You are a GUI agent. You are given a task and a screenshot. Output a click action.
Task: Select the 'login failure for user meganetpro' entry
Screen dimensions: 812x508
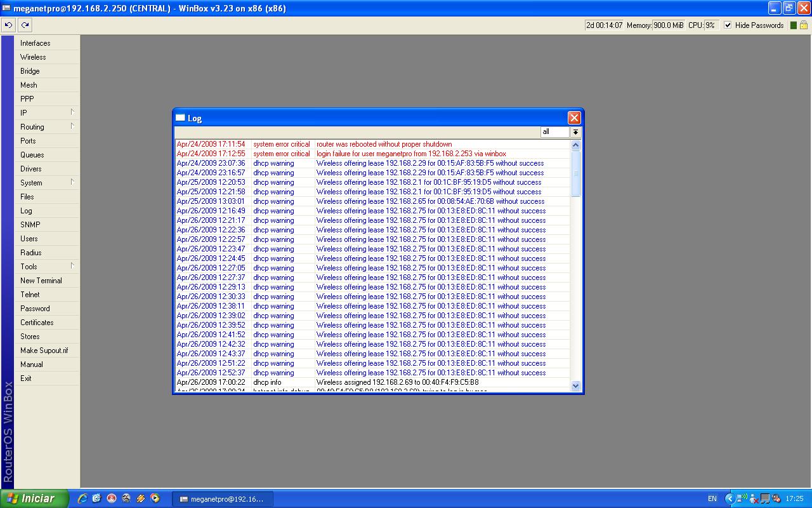click(x=373, y=154)
